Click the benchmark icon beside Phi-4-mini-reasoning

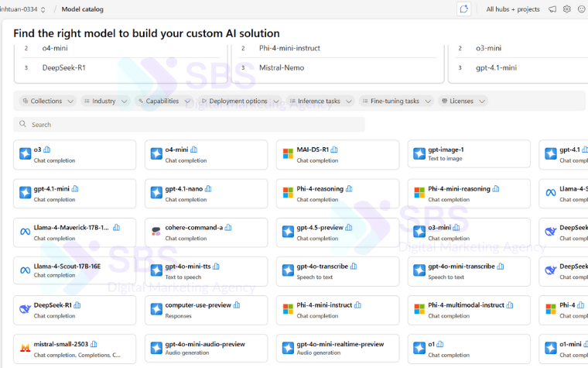[496, 188]
